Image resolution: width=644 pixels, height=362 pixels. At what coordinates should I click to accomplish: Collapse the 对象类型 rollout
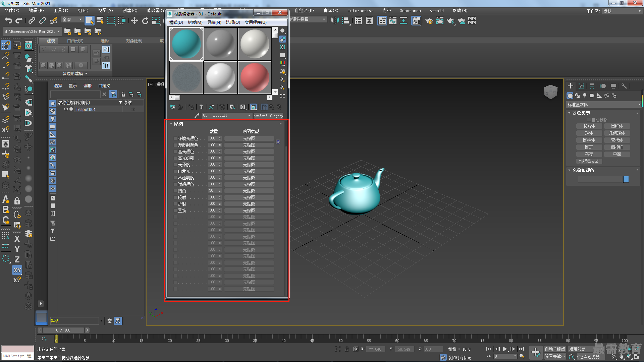click(569, 113)
